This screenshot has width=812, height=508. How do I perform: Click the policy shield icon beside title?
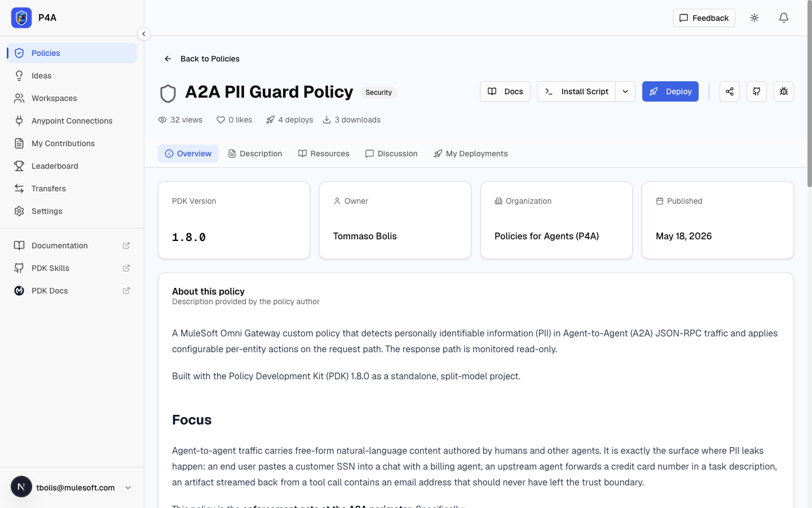168,94
